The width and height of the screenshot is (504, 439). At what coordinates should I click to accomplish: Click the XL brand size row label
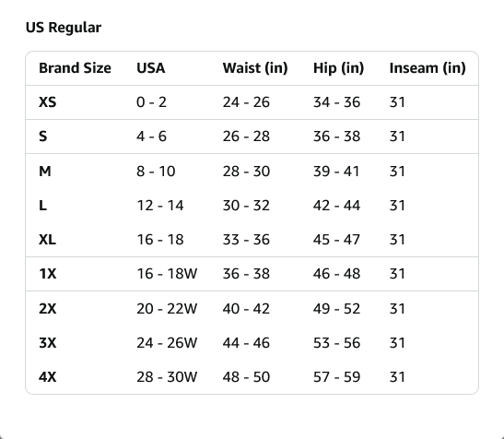point(47,240)
